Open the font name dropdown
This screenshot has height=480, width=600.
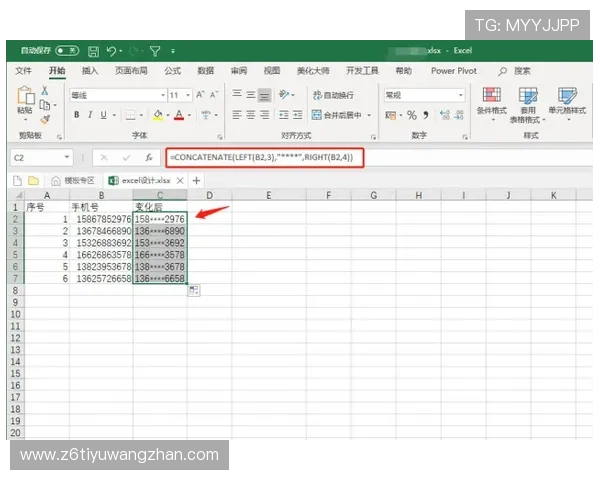[163, 95]
